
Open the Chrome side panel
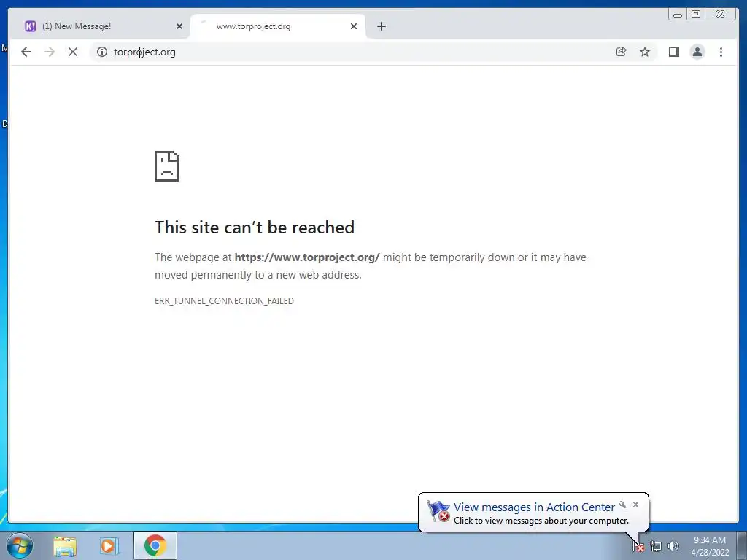[x=673, y=52]
